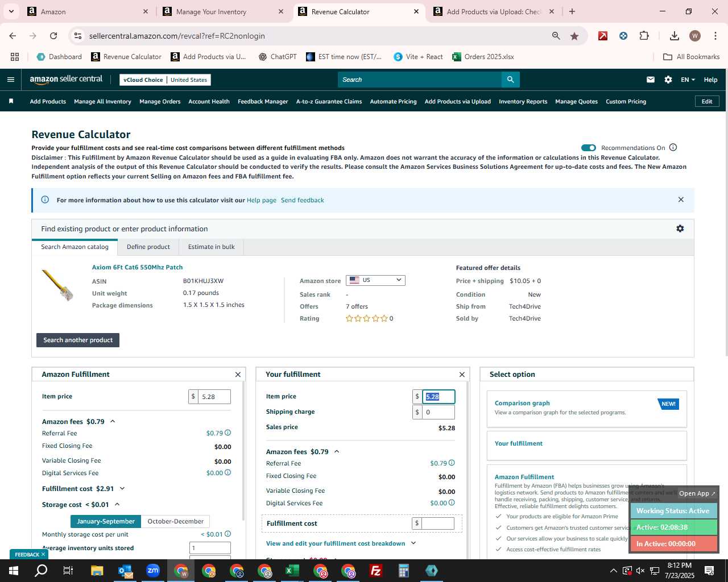Click the Fulfillment cost input field

click(437, 523)
